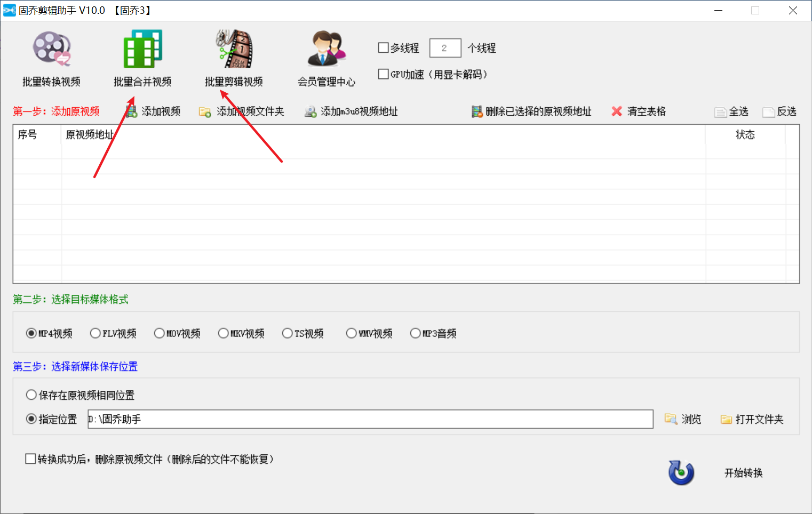Close the 固乔剪辑助手 window

793,10
